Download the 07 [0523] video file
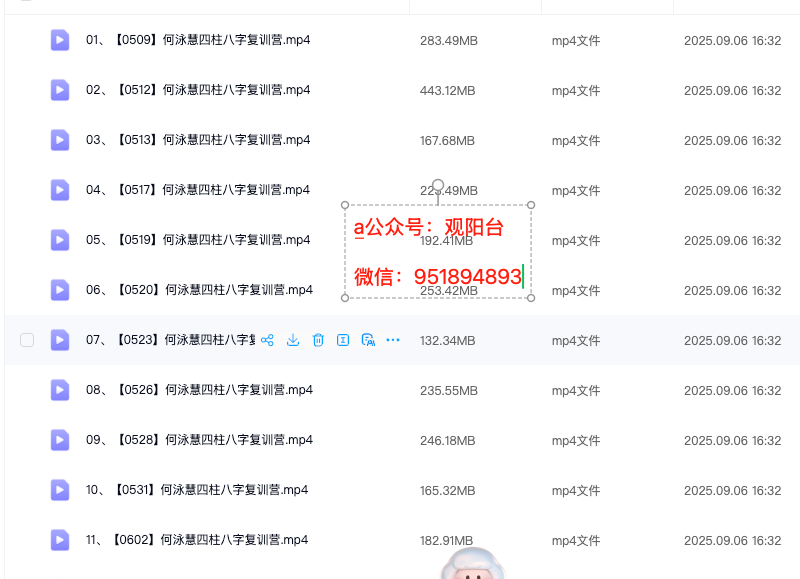 click(x=293, y=340)
